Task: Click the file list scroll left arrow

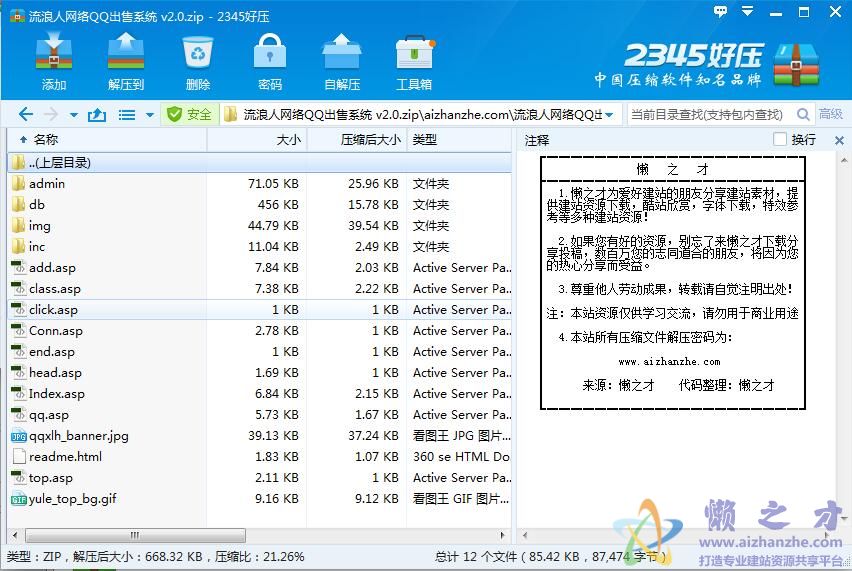Action: [x=15, y=535]
